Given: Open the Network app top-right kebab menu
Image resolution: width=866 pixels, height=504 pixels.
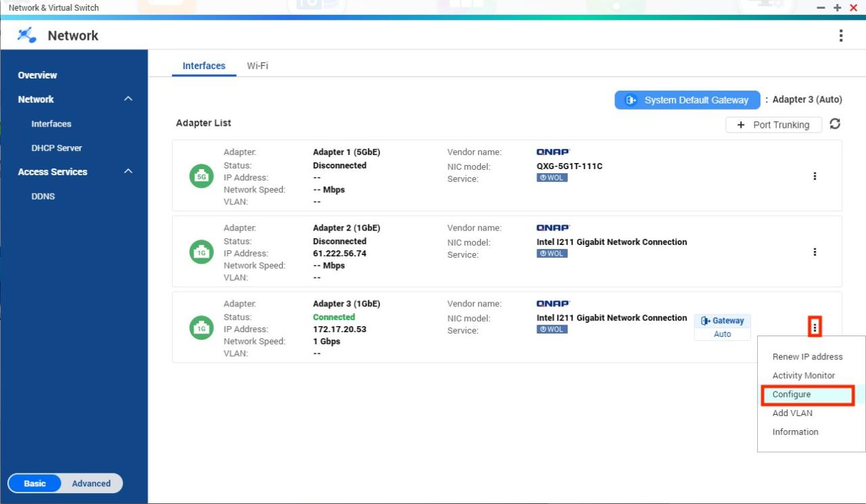Looking at the screenshot, I should coord(840,36).
